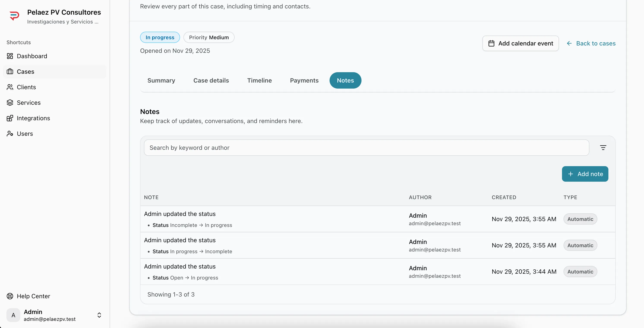Switch to the Payments tab
The height and width of the screenshot is (328, 644).
click(304, 80)
